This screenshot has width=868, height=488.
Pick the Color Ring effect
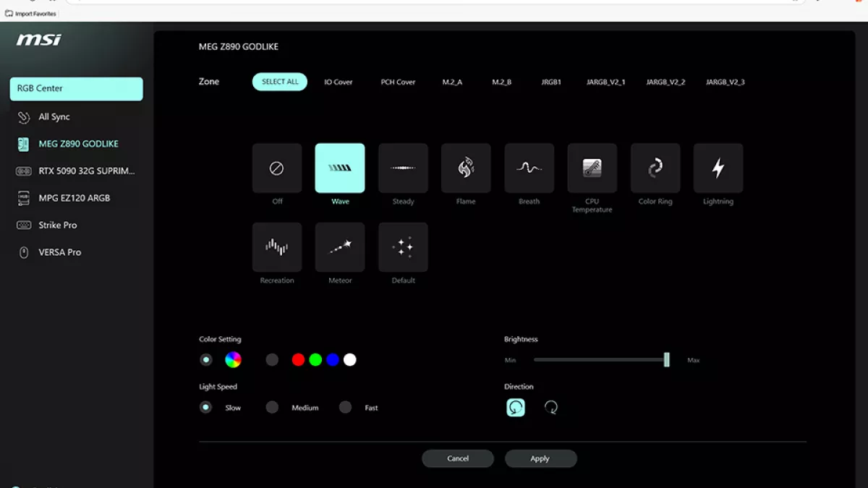click(655, 168)
